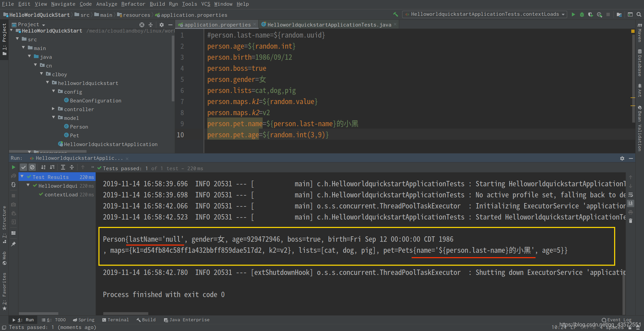
Task: Expand all test results
Action: pyautogui.click(x=63, y=167)
